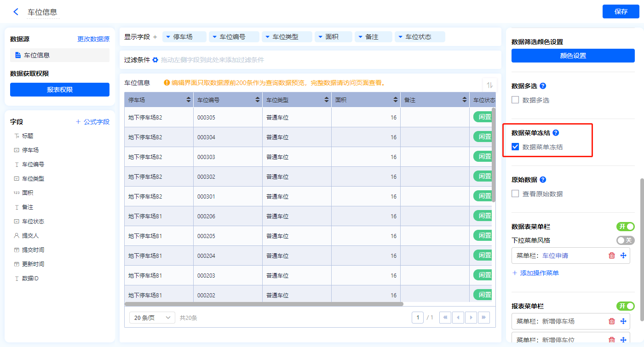Click the back arrow beside 车位信息
Viewport: 644px width, 347px height.
click(x=16, y=12)
